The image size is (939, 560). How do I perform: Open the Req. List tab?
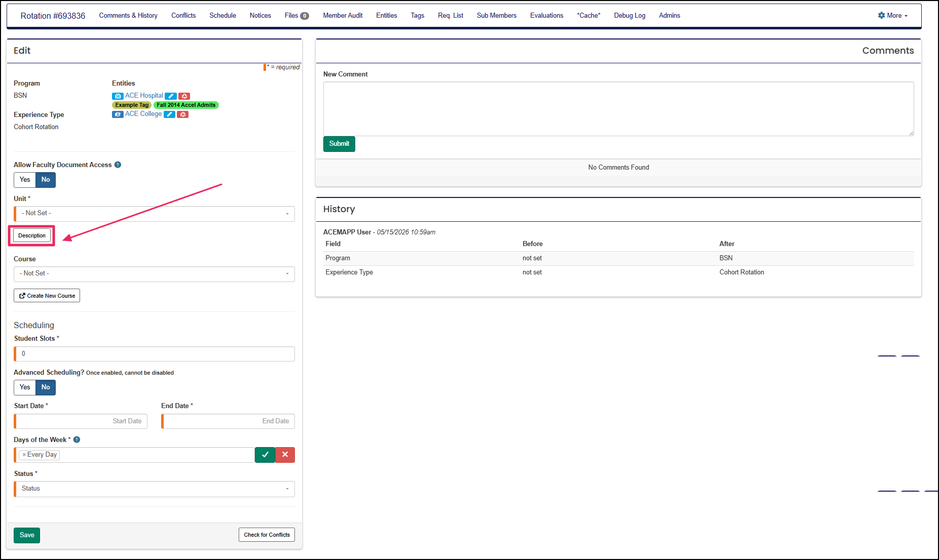click(450, 15)
